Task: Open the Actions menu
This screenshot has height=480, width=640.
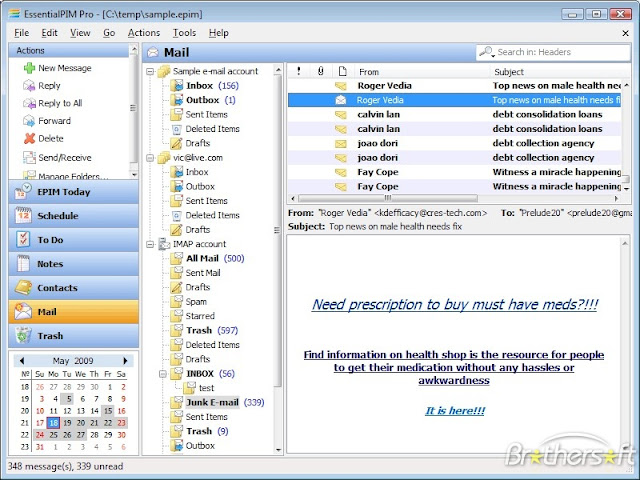Action: [144, 33]
